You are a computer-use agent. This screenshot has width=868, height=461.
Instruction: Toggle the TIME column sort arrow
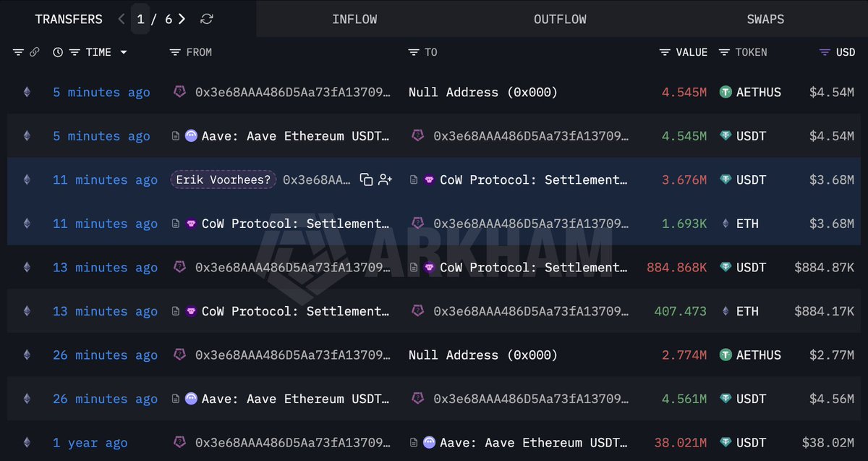click(124, 52)
